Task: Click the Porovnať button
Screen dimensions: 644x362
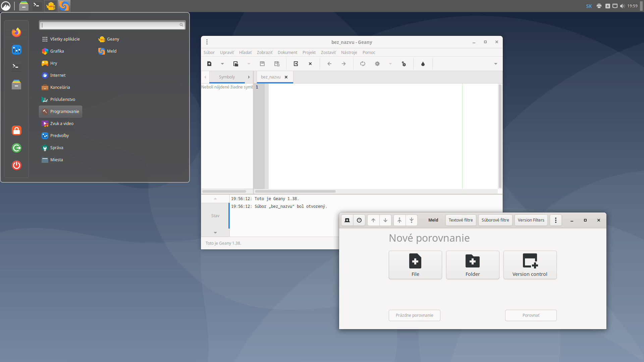Action: point(531,315)
